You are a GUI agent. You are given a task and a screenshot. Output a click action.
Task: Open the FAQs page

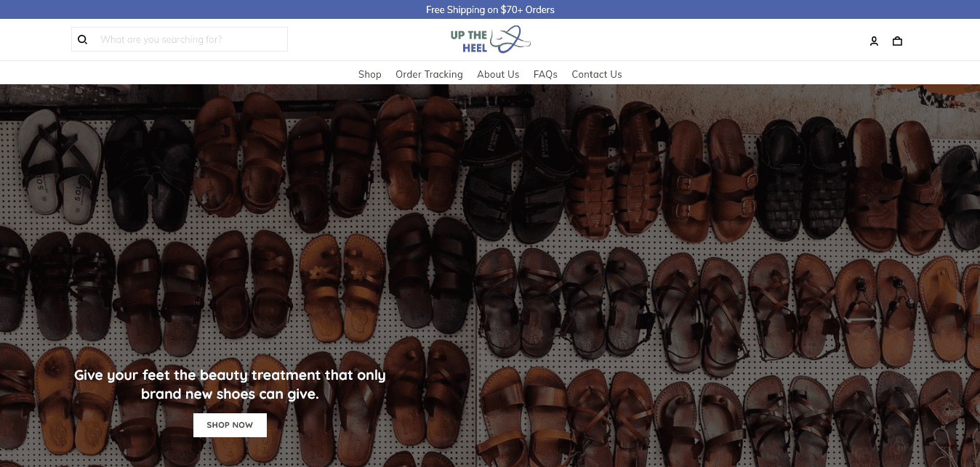[545, 74]
